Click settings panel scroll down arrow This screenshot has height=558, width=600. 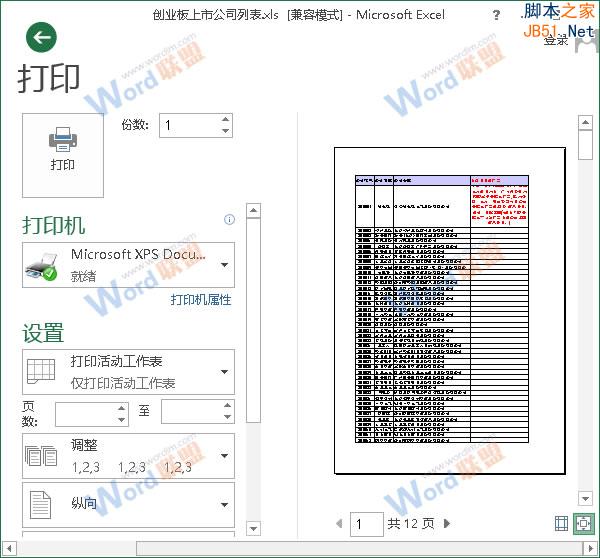[x=253, y=529]
